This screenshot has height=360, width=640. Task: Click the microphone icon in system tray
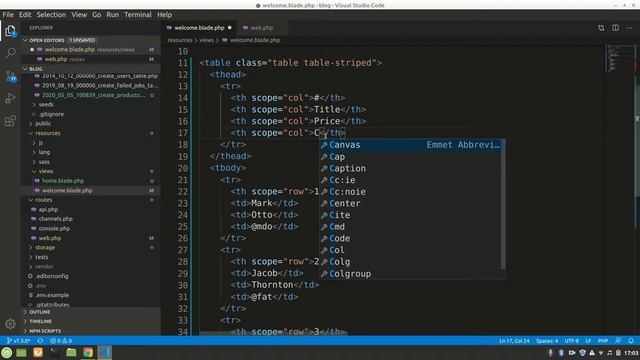click(x=550, y=353)
